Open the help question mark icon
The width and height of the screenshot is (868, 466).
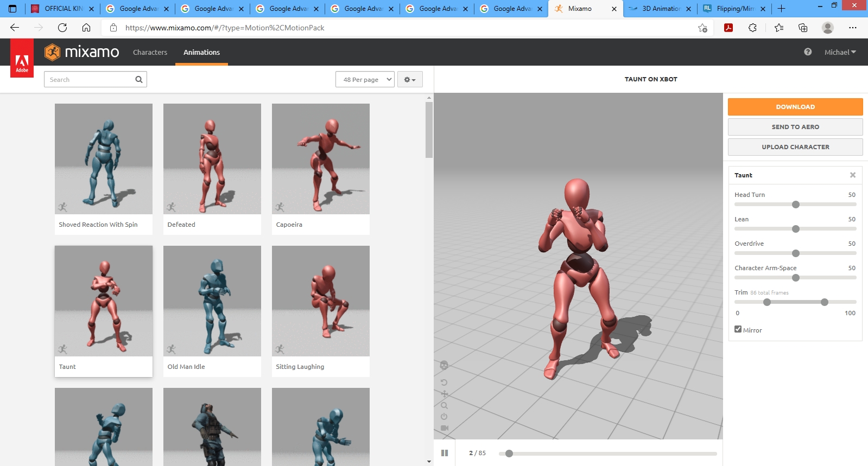pyautogui.click(x=808, y=52)
